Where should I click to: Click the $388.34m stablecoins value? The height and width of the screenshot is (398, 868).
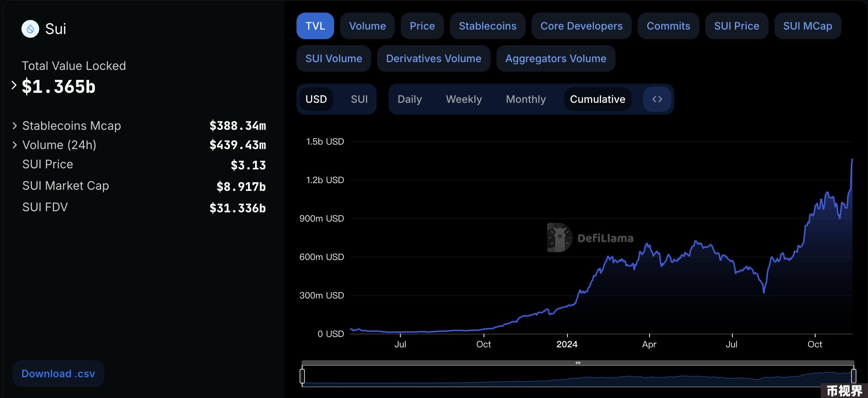(x=238, y=126)
